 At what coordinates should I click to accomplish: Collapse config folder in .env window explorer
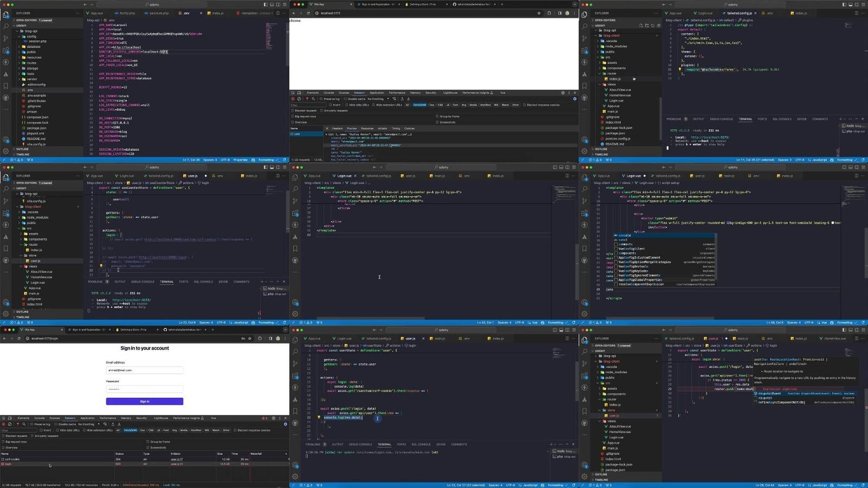19,36
